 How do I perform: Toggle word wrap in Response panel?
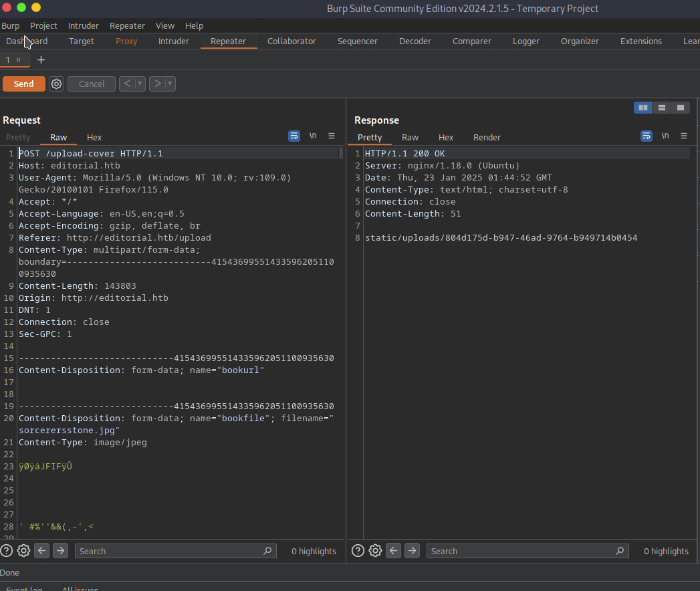647,136
